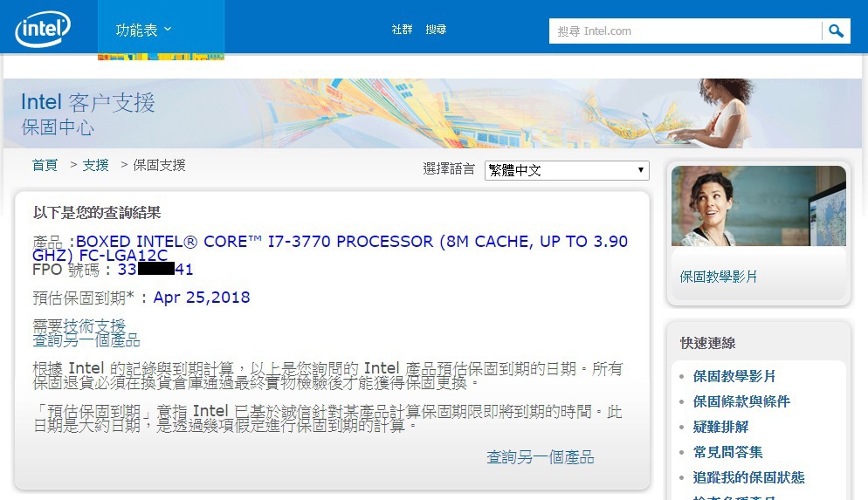
Task: Open the 社群 menu item
Action: 402,30
